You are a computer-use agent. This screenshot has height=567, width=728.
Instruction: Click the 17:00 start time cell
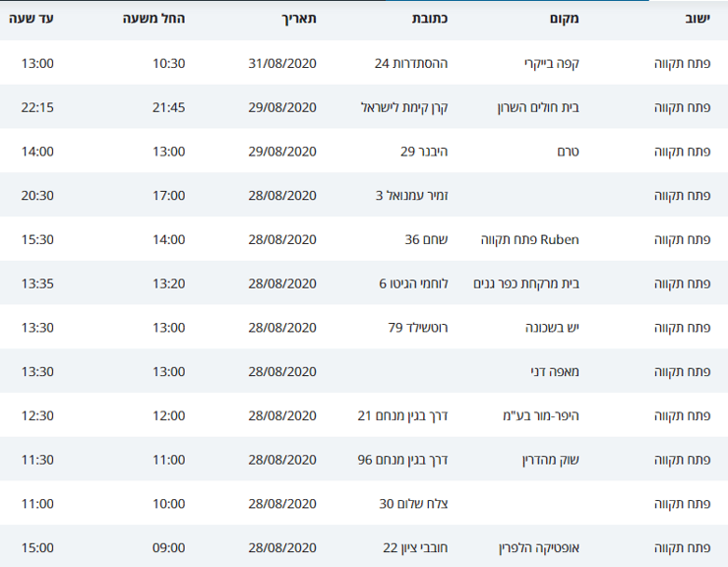coord(169,196)
